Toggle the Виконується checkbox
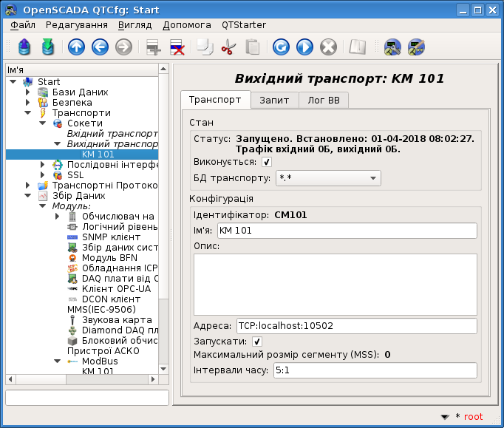 pyautogui.click(x=267, y=162)
